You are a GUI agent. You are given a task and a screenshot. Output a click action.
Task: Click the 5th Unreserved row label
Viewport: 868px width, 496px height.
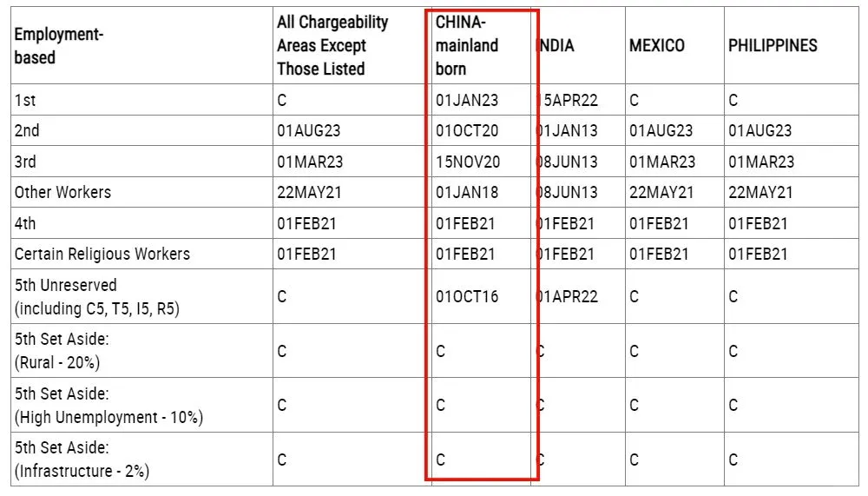pyautogui.click(x=97, y=296)
